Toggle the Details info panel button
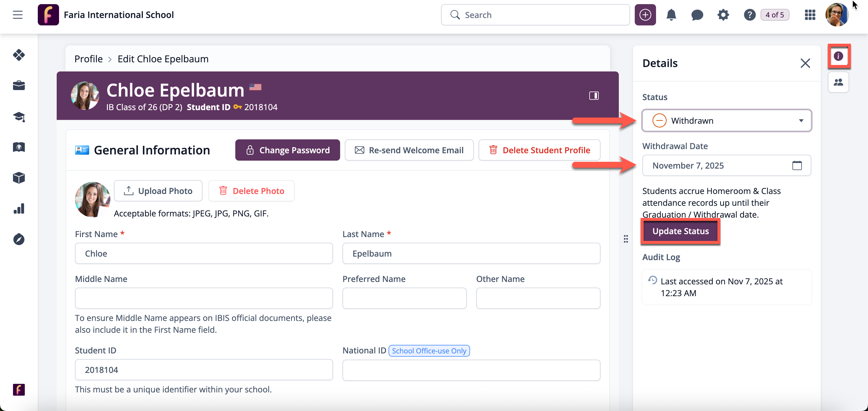This screenshot has width=868, height=411. point(838,56)
